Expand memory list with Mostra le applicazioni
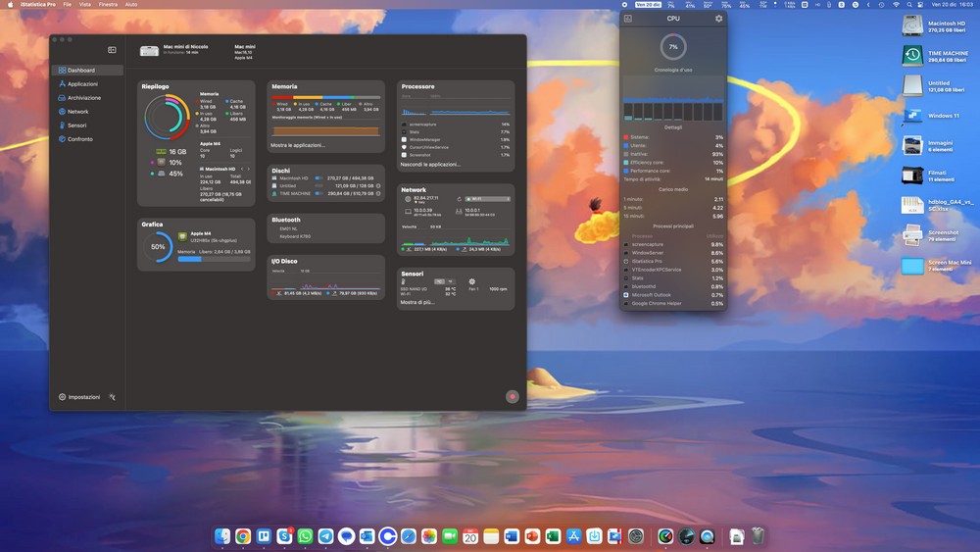Viewport: 980px width, 552px height. coord(298,145)
